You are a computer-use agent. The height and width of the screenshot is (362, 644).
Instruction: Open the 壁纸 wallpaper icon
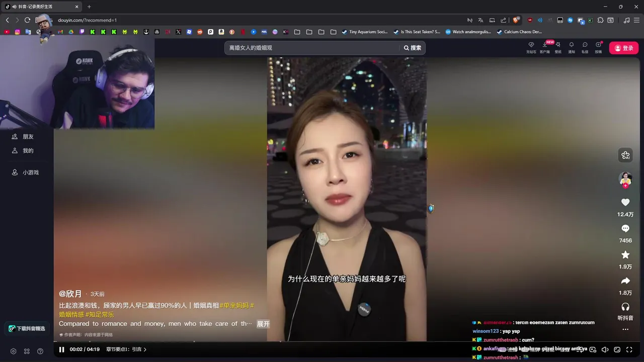(558, 47)
